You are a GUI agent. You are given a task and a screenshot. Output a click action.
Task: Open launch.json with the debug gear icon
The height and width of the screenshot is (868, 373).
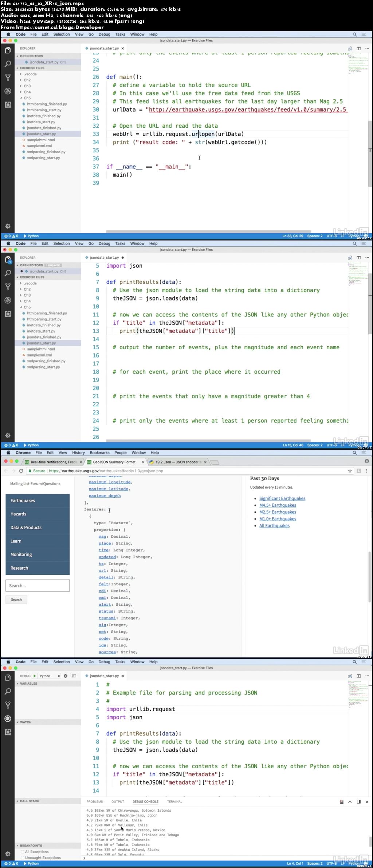click(66, 676)
